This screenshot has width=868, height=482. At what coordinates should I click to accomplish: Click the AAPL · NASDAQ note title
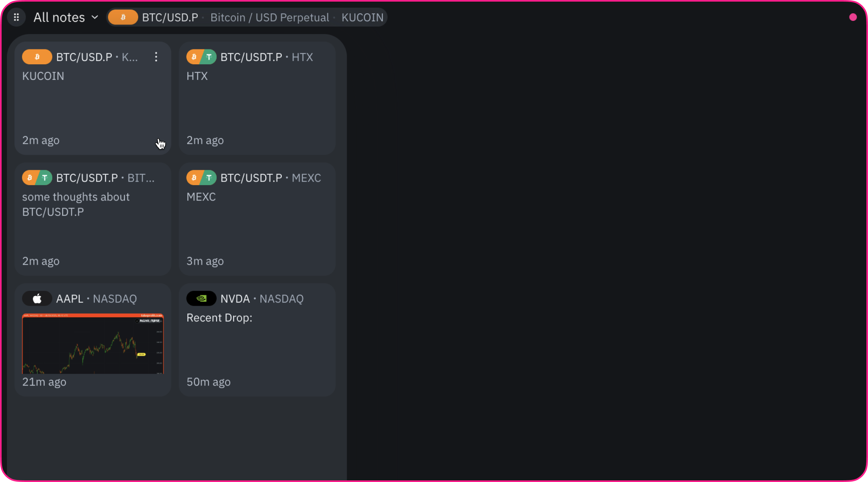[96, 298]
